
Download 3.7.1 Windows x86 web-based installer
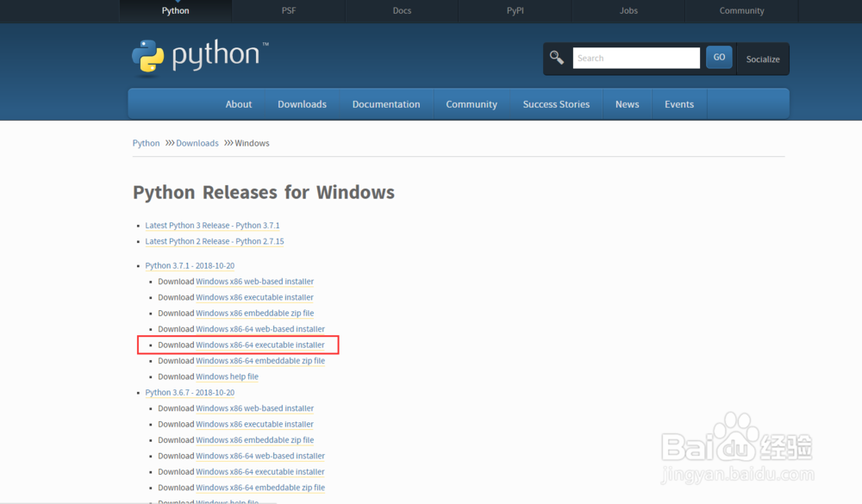(x=254, y=282)
